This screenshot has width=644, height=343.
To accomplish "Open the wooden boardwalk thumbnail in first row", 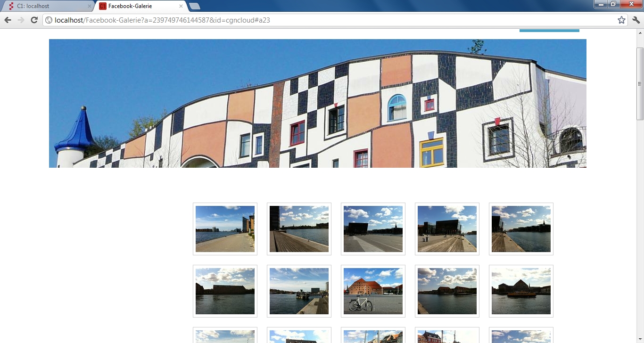I will [x=299, y=229].
